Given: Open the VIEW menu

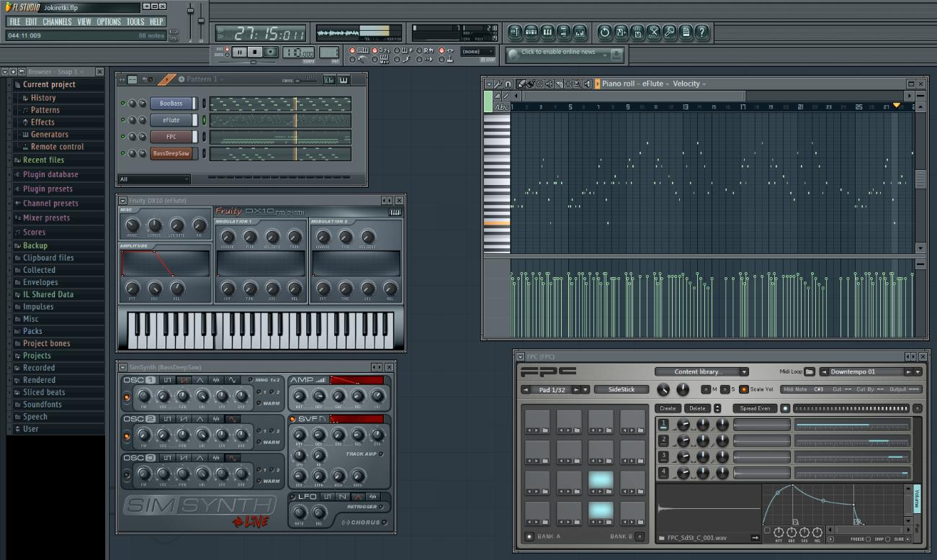Looking at the screenshot, I should pyautogui.click(x=84, y=22).
